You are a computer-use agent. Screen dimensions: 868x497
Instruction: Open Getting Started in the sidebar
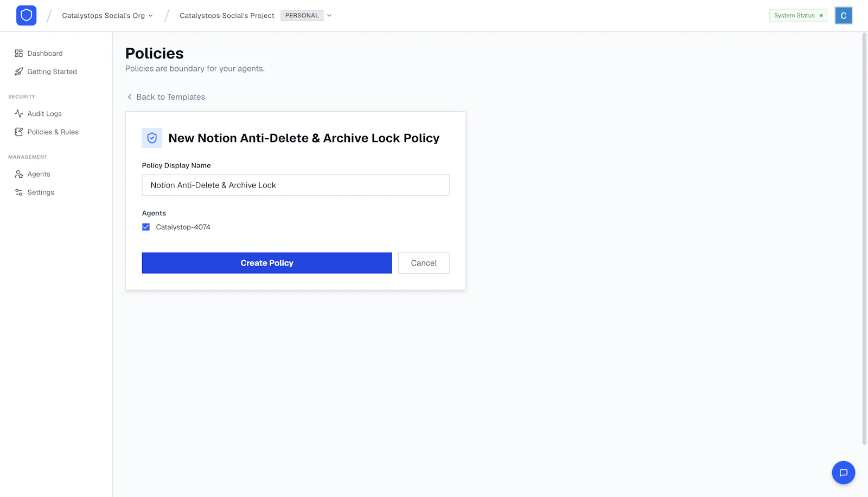(52, 72)
